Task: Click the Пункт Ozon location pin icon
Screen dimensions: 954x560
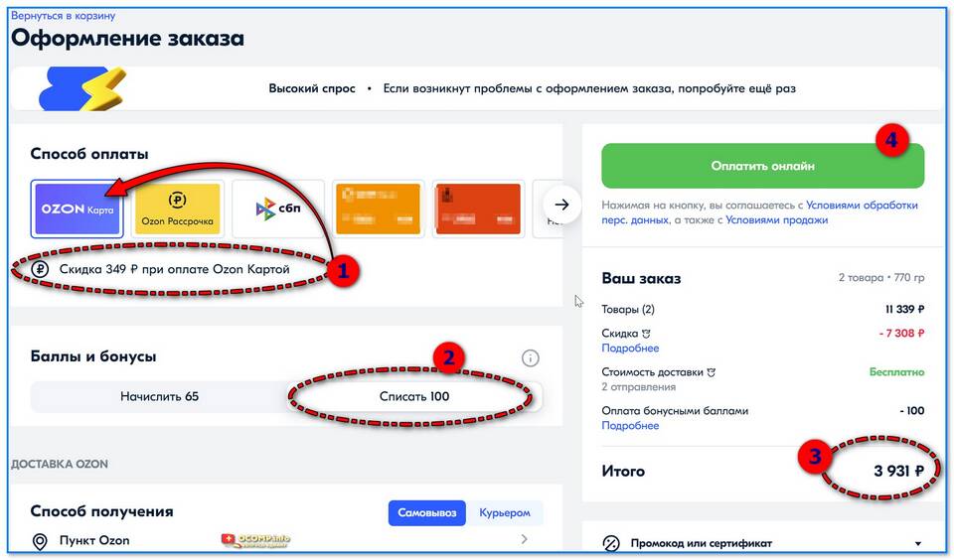Action: point(40,541)
